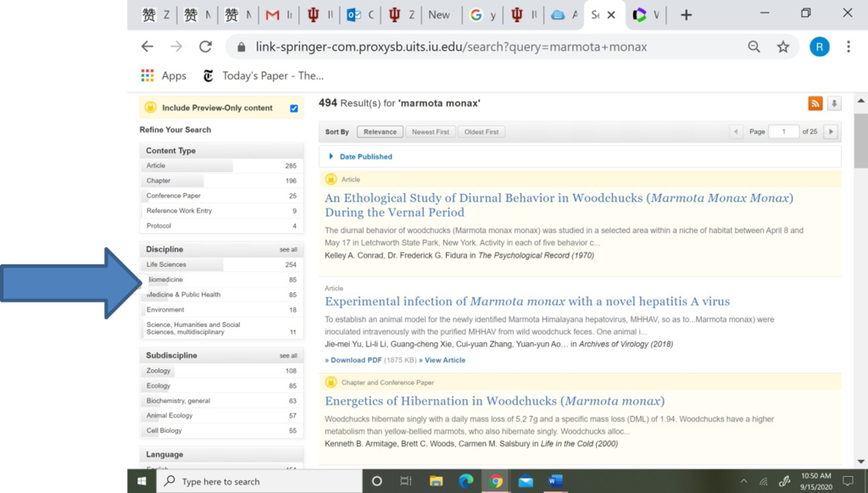
Task: Filter by Science, Humanities and Social Sciences
Action: click(221, 328)
